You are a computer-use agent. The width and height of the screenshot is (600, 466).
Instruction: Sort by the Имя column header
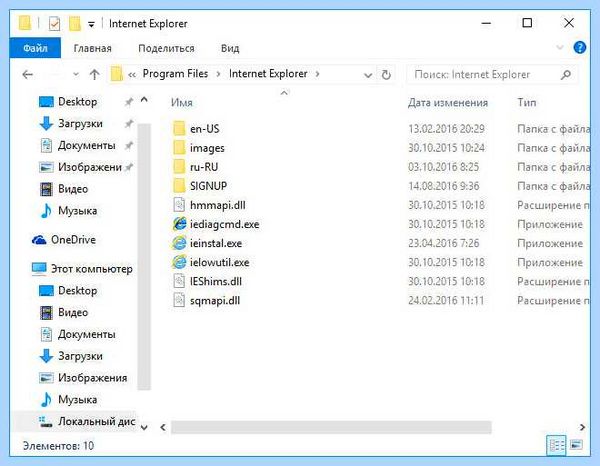182,103
